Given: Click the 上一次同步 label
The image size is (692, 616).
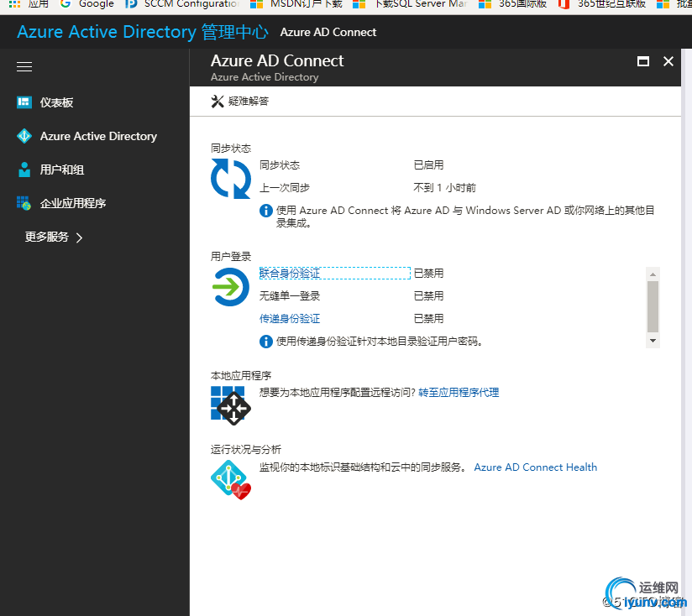Looking at the screenshot, I should pyautogui.click(x=285, y=188).
